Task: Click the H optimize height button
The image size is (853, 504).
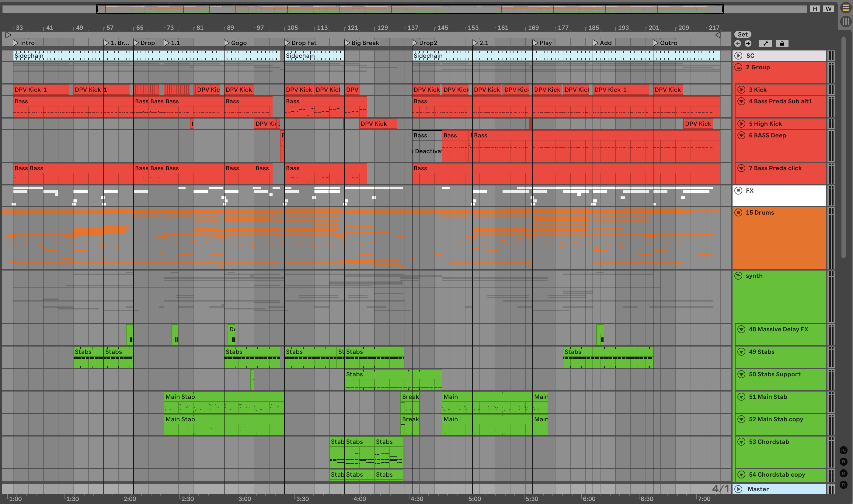Action: click(x=815, y=9)
